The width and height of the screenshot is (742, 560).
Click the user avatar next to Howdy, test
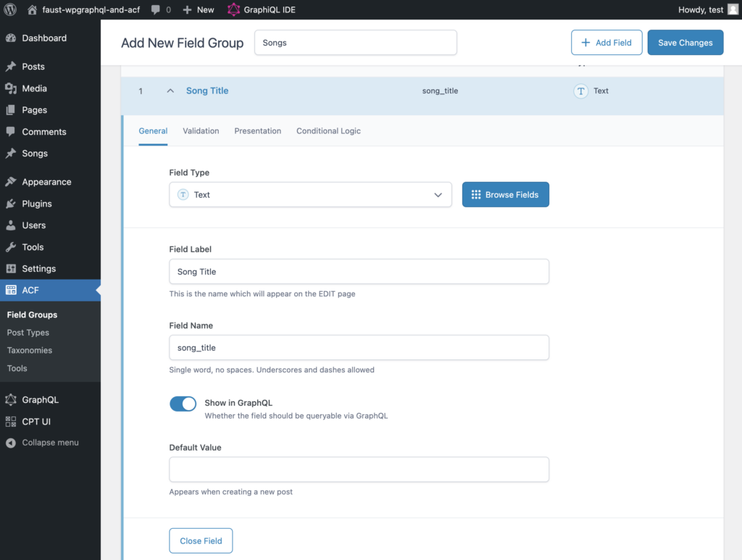[x=733, y=9]
